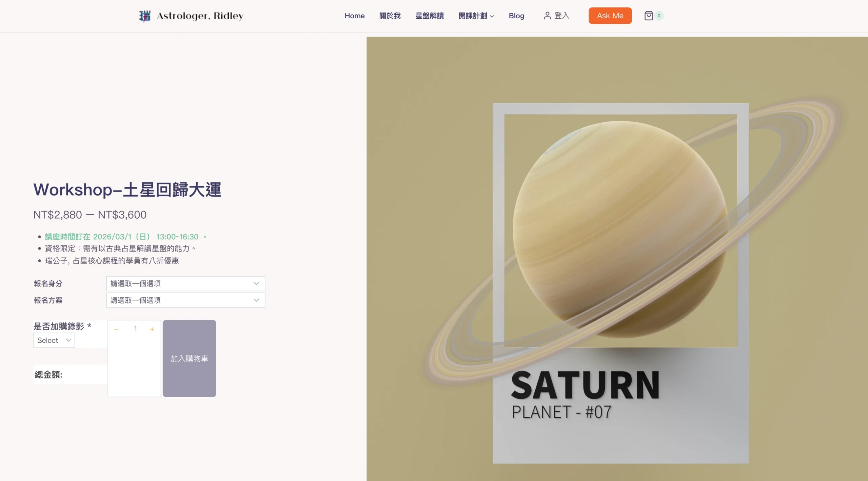Image resolution: width=868 pixels, height=481 pixels.
Task: Click the plus quantity stepper icon
Action: coord(152,329)
